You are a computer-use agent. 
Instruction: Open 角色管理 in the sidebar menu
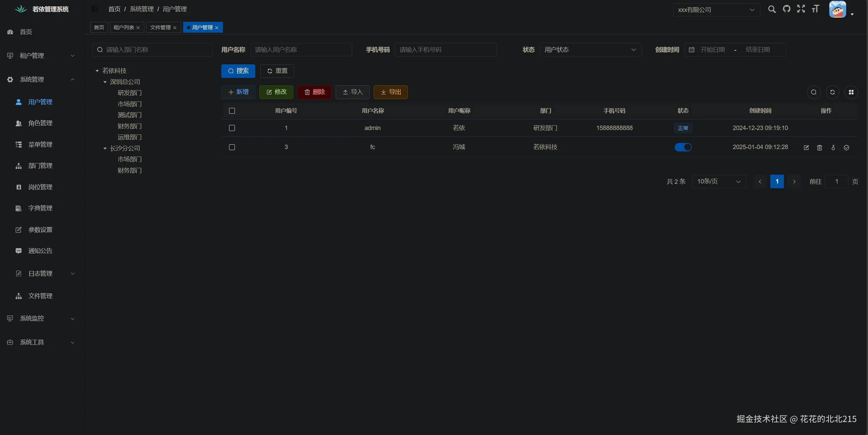pyautogui.click(x=40, y=123)
